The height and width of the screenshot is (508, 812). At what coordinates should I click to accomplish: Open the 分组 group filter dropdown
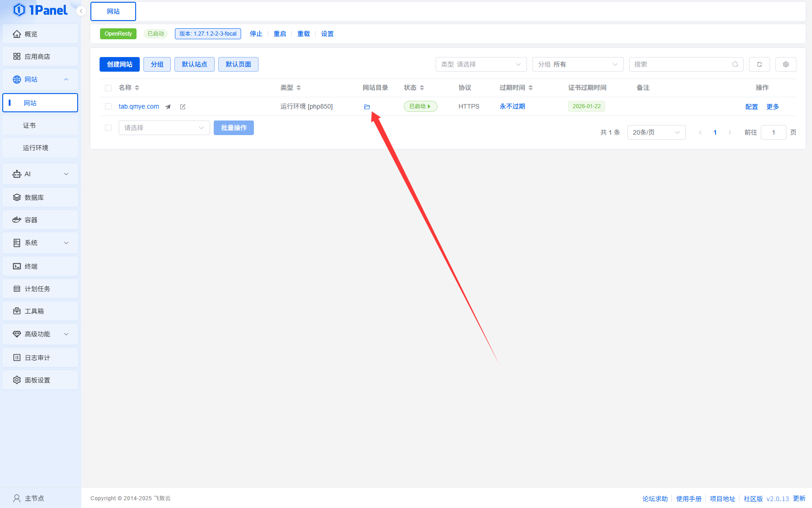[x=578, y=64]
